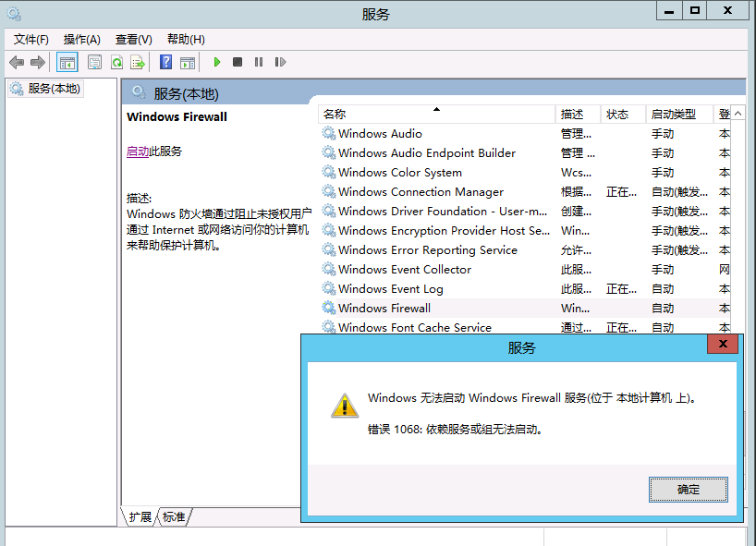Select Windows Error Reporting Service name
Viewport: 756px width, 546px height.
click(428, 249)
